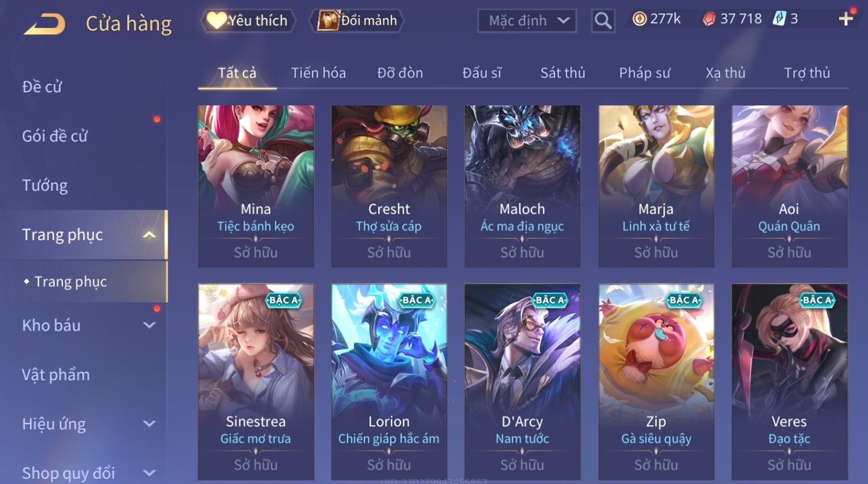Screen dimensions: 868x484
Task: Tap the plus icon to add currency
Action: [846, 19]
